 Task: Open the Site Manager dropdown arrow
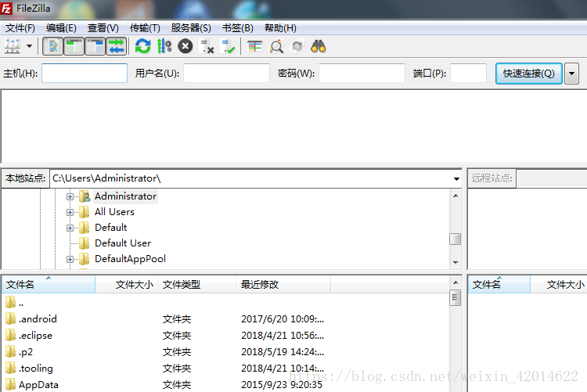pos(29,46)
